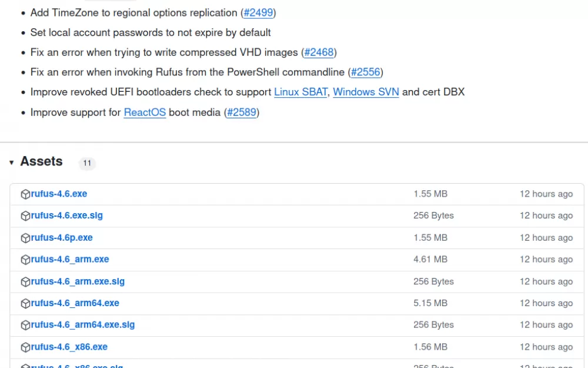
Task: Click the Assets count badge 11
Action: point(87,163)
